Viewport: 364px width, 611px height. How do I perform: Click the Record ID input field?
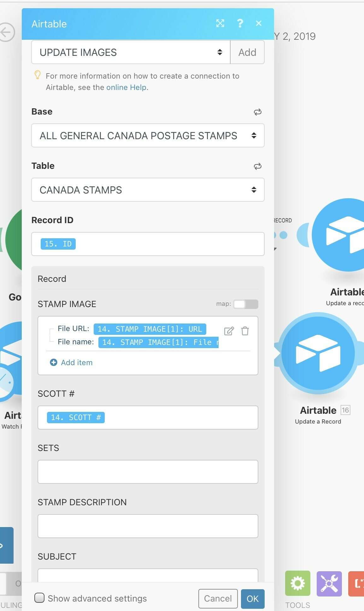point(148,244)
